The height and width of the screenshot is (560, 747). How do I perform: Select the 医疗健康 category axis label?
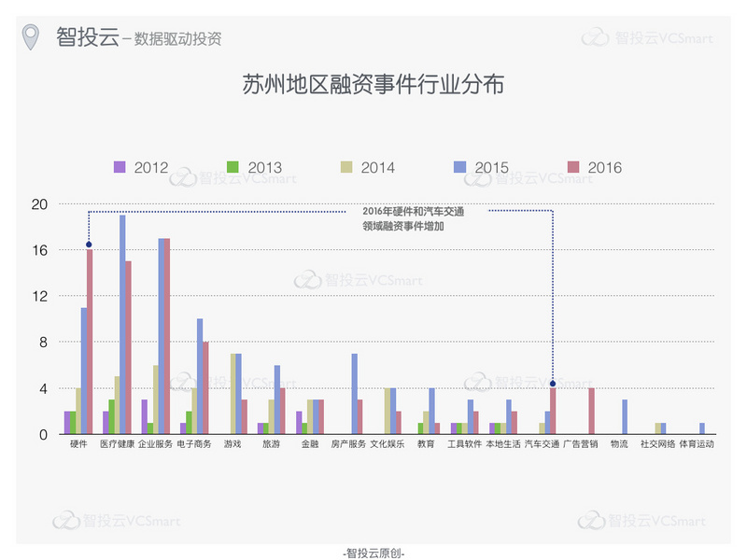pyautogui.click(x=117, y=444)
